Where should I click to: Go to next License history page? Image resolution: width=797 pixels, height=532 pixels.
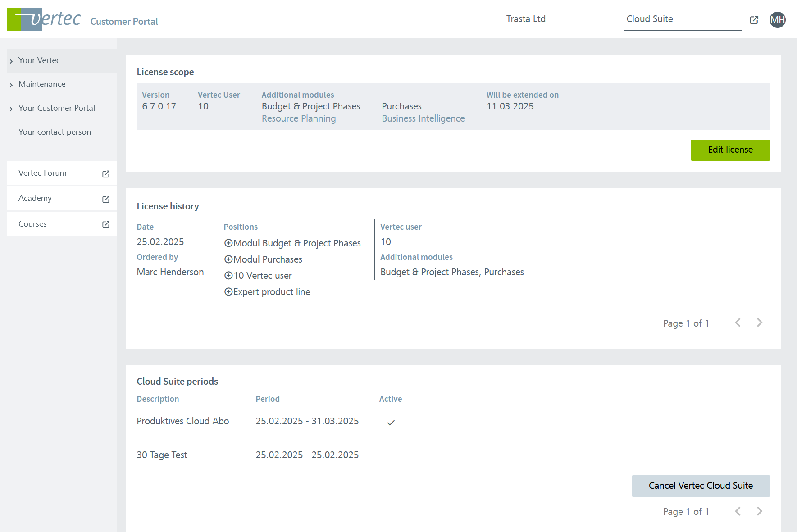[x=759, y=323]
